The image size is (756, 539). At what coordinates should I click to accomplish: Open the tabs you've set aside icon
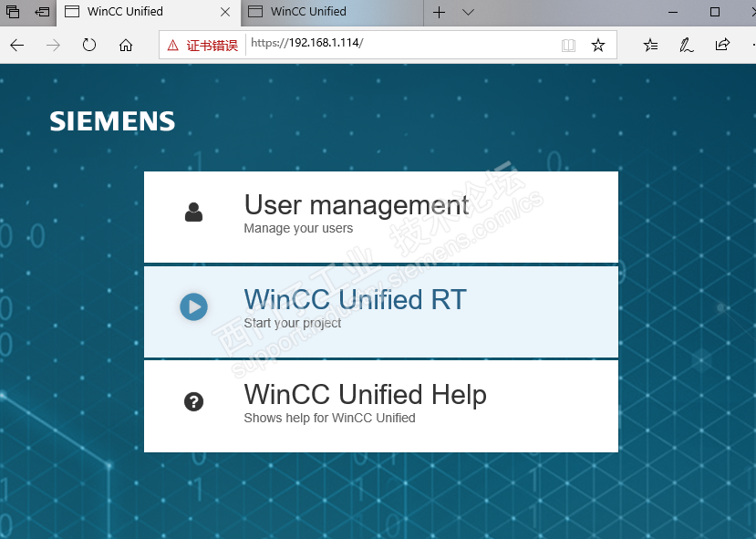point(13,12)
